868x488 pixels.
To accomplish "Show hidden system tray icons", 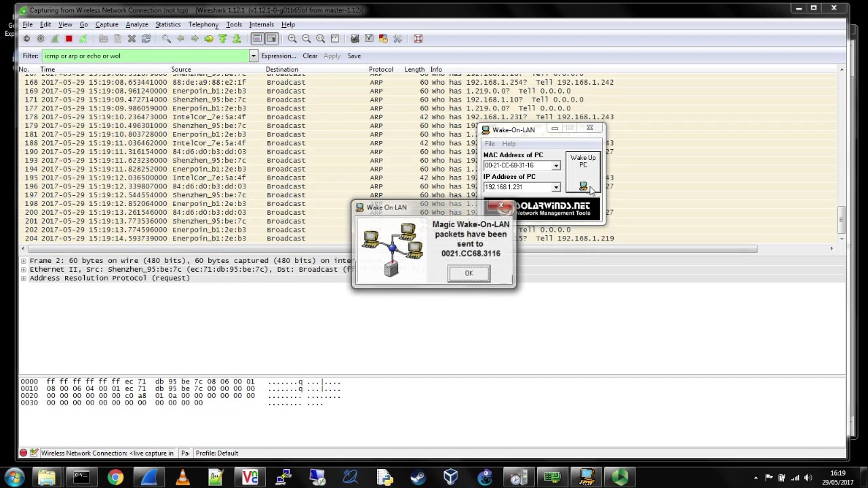I will [x=755, y=477].
